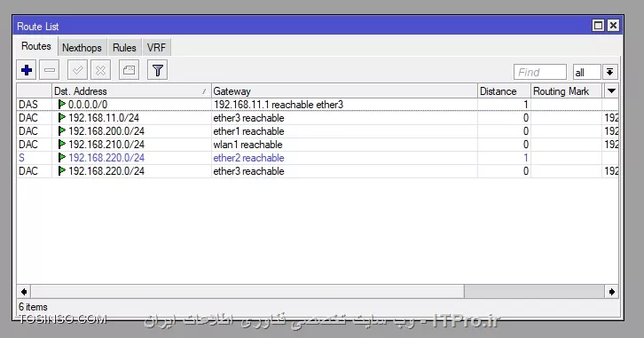Open the column chooser dropdown arrow in the table header
The width and height of the screenshot is (644, 338).
[x=611, y=90]
